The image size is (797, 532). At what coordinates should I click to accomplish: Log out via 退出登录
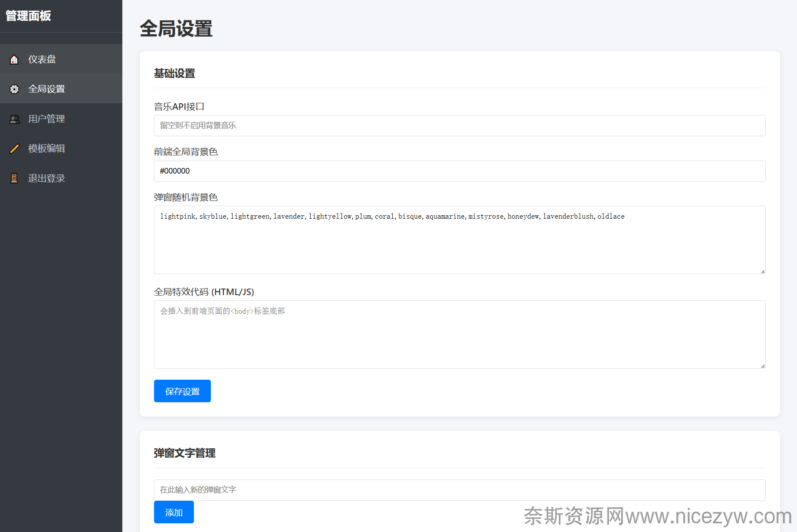(46, 178)
